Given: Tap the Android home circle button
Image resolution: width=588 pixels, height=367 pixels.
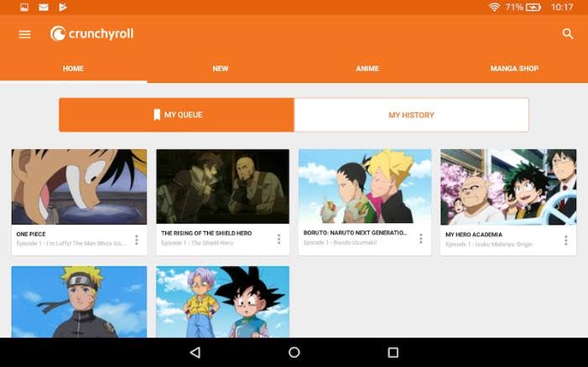Looking at the screenshot, I should click(294, 353).
